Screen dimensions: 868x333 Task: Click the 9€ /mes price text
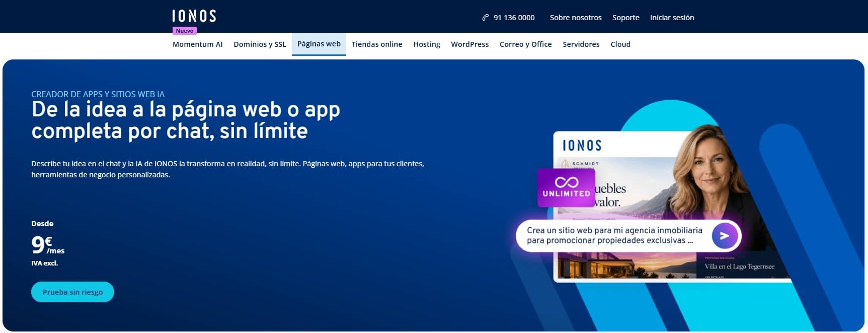tap(48, 245)
